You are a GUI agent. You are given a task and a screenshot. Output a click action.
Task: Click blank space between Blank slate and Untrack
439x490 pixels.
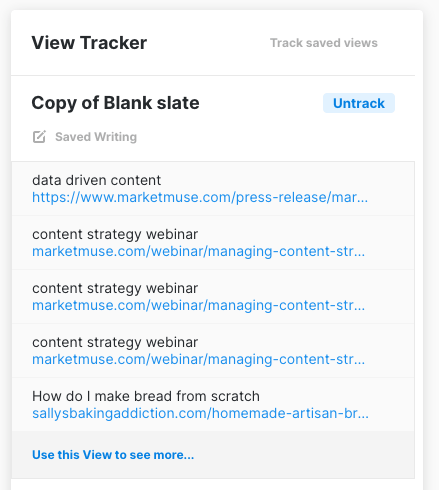pyautogui.click(x=261, y=103)
